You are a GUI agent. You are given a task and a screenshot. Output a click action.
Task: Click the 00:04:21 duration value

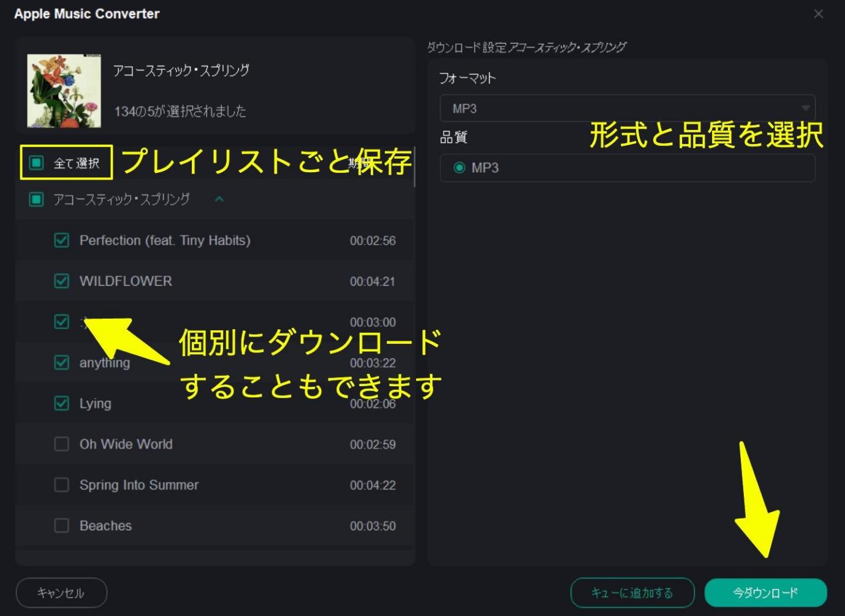(373, 281)
